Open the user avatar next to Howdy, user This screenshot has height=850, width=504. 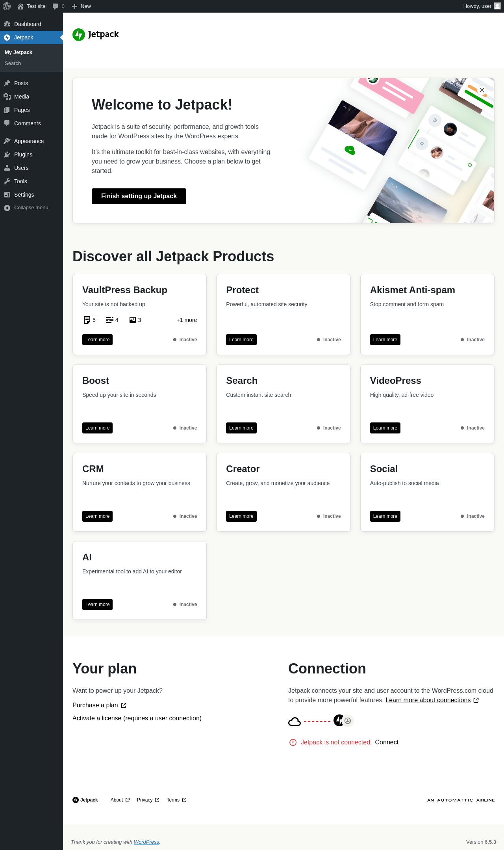click(497, 6)
